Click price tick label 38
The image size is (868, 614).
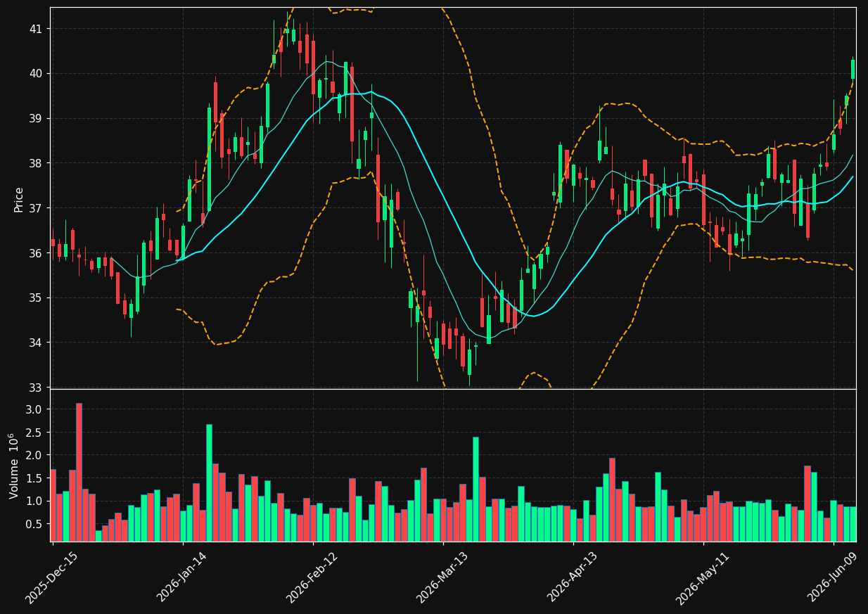point(36,163)
